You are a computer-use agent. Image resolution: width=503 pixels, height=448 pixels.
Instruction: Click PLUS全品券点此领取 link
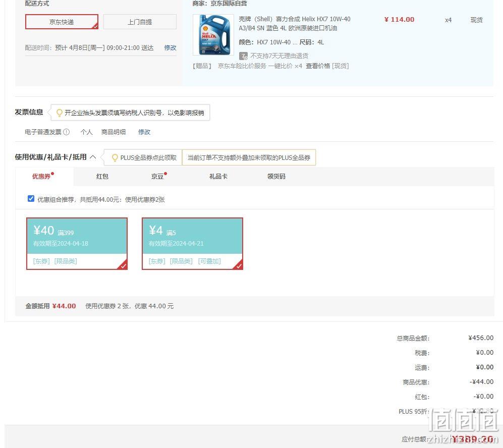[148, 157]
